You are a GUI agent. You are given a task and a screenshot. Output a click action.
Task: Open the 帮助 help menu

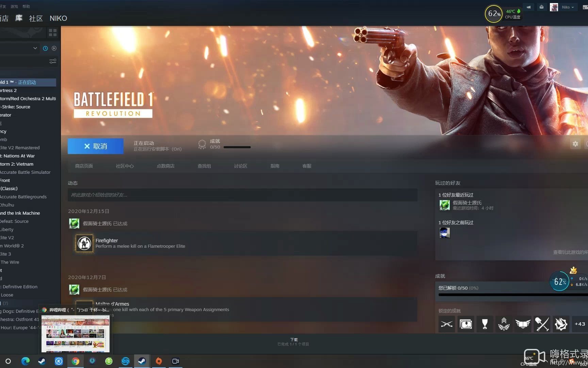pos(26,6)
